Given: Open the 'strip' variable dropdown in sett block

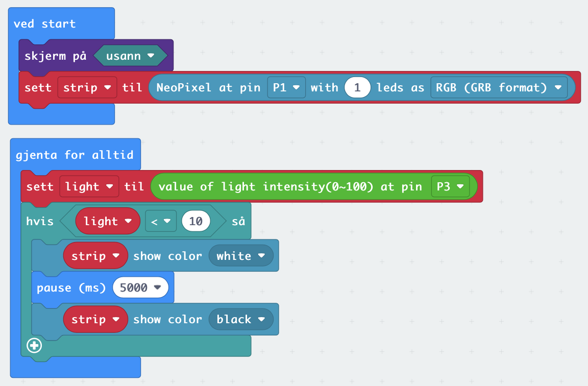Looking at the screenshot, I should [x=87, y=87].
